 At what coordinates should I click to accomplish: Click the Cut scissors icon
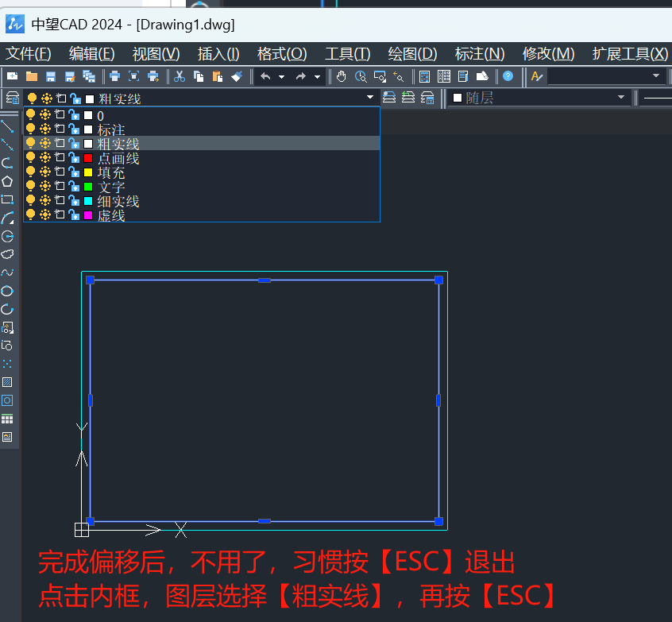(180, 76)
